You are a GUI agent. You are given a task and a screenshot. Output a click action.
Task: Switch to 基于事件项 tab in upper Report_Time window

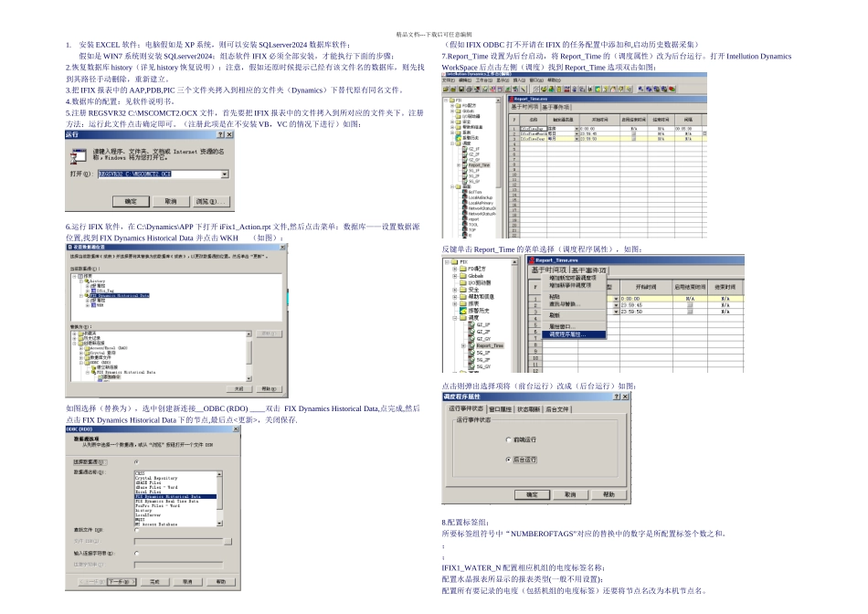[556, 107]
